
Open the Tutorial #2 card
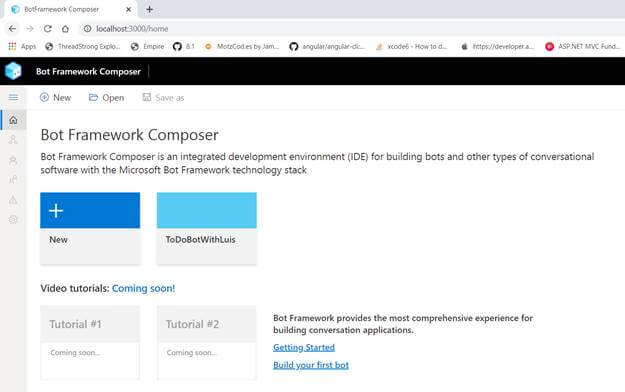coord(206,342)
